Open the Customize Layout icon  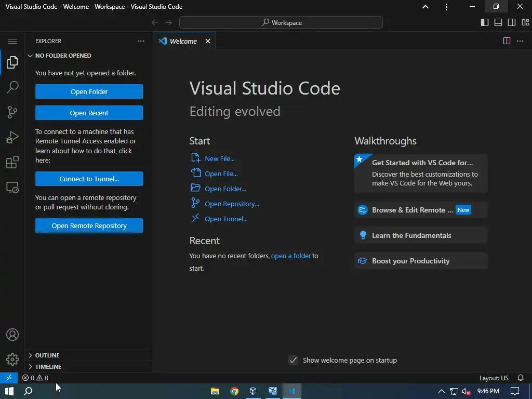[x=525, y=22]
